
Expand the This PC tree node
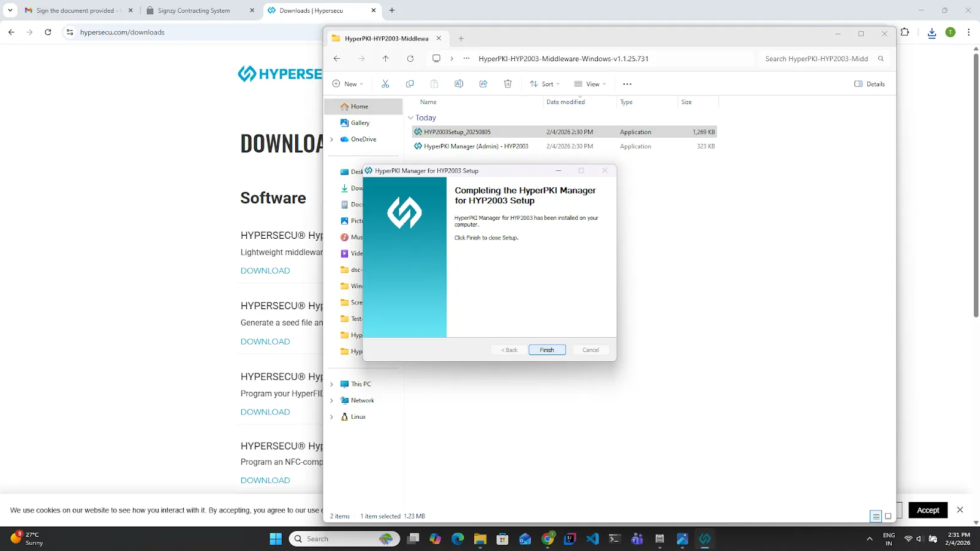[332, 384]
